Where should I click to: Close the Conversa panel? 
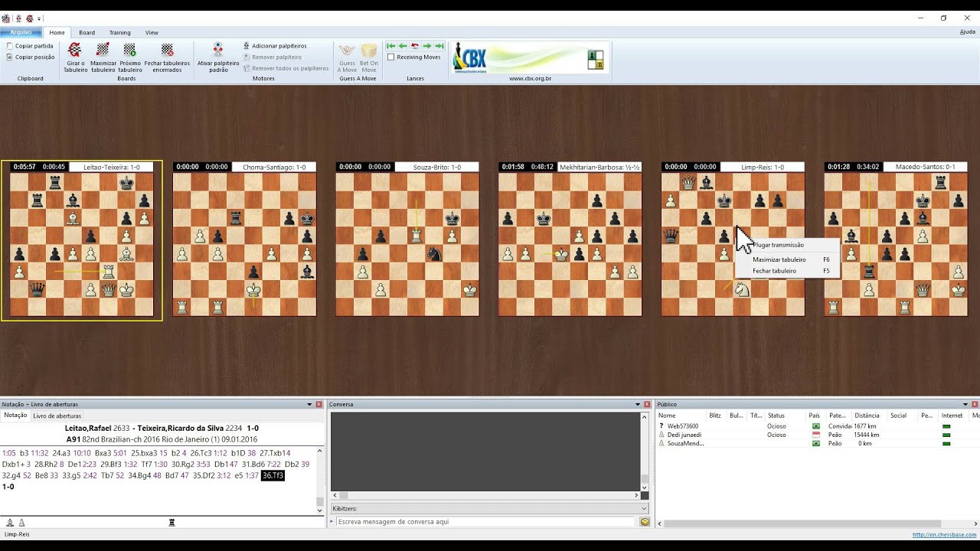coord(647,404)
